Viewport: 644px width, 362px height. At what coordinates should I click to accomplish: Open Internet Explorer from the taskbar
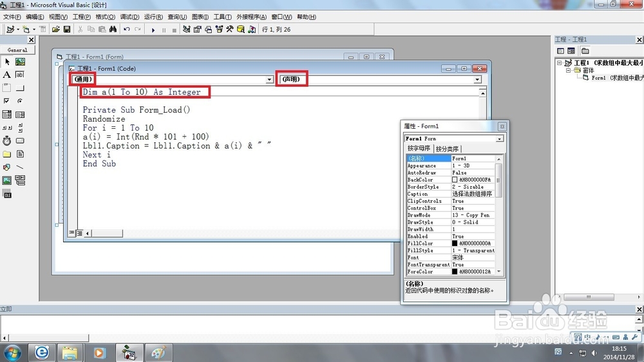click(41, 352)
